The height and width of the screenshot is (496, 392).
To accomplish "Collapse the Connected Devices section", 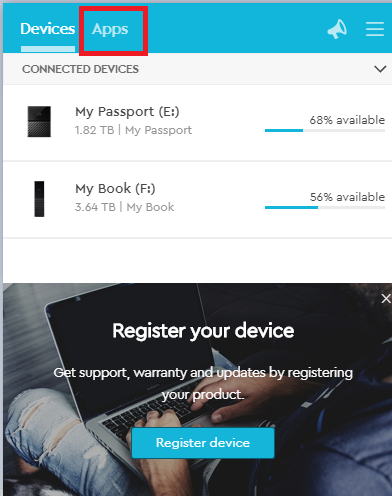I will [x=380, y=69].
